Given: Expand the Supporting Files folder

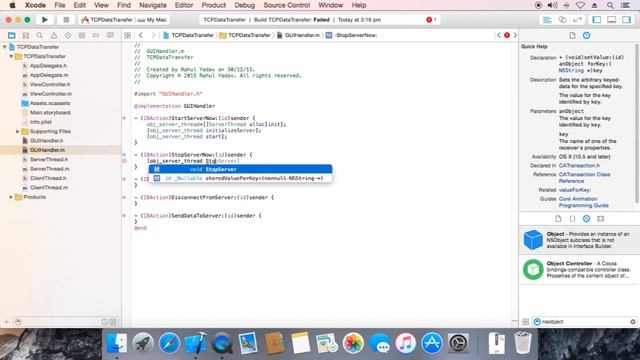Looking at the screenshot, I should pyautogui.click(x=18, y=131).
